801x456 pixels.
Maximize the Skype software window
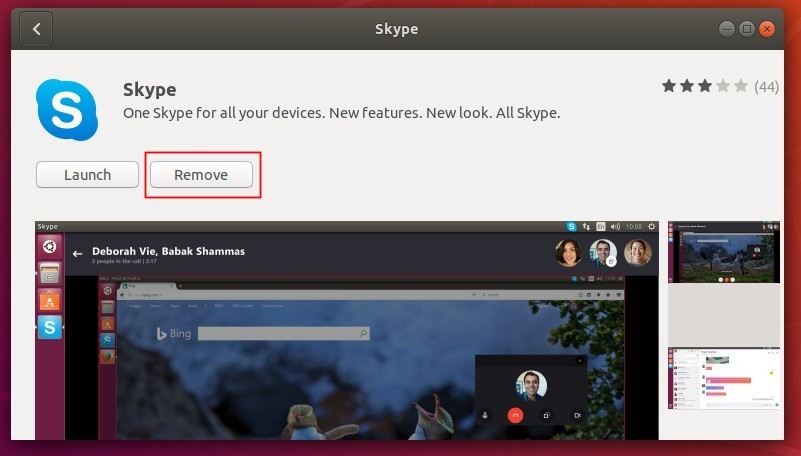click(746, 29)
